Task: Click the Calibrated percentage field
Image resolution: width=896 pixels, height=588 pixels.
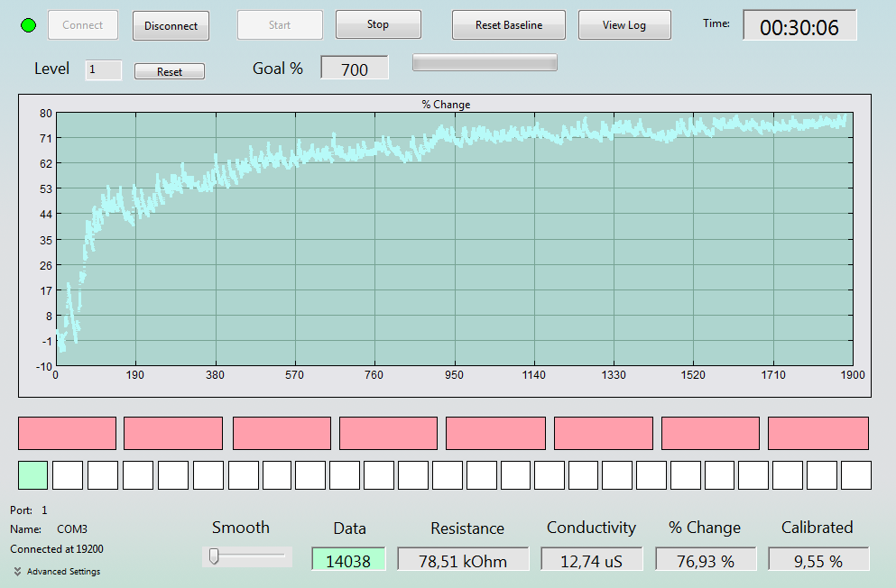Action: point(818,559)
